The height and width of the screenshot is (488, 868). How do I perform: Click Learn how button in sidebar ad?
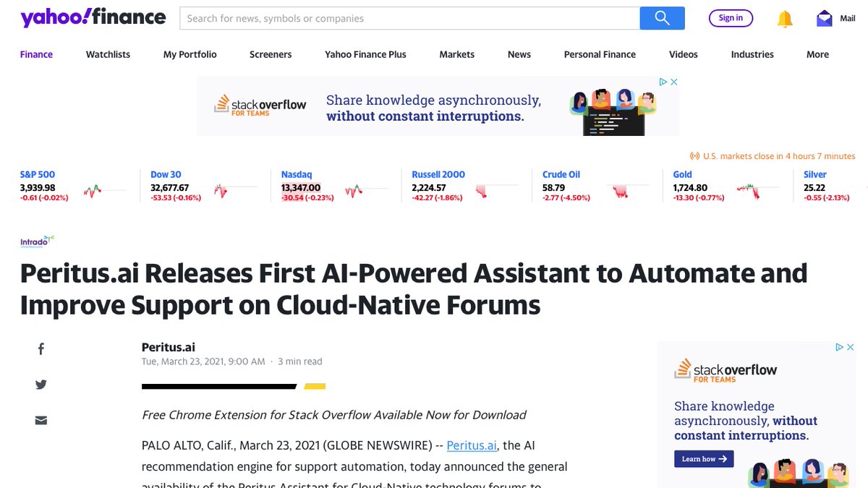[x=704, y=459]
